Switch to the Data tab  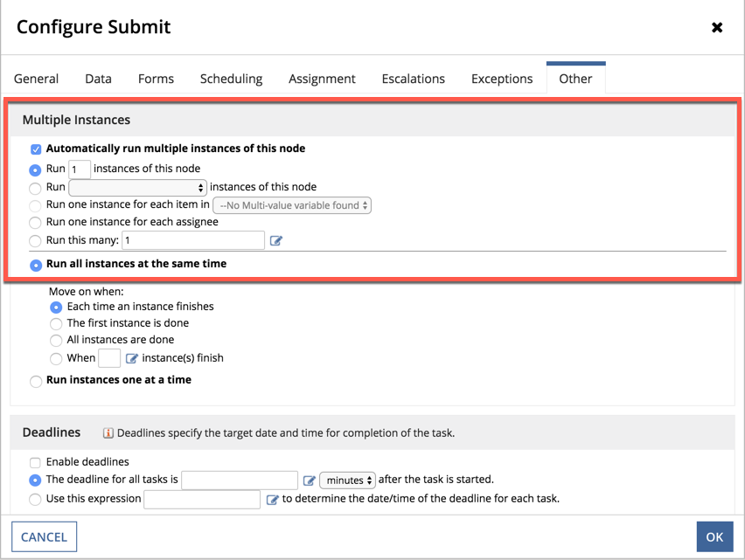point(98,79)
